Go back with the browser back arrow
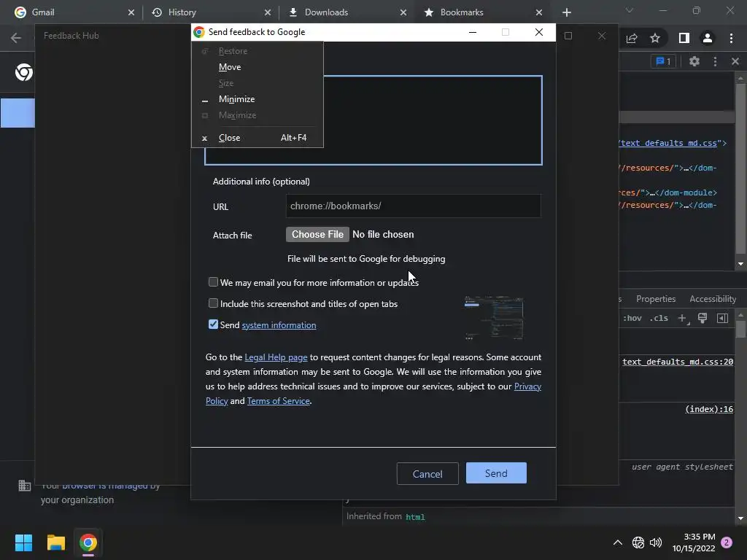 16,38
